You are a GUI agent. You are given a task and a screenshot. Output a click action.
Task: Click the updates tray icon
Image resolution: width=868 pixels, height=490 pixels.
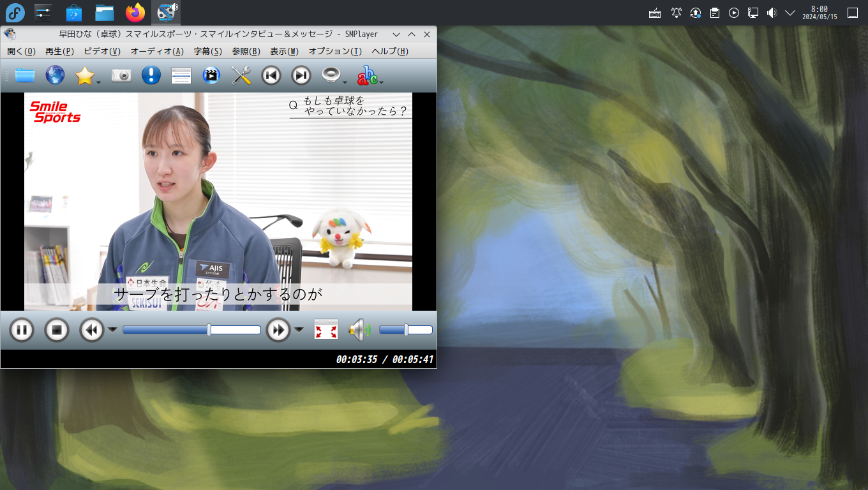tap(696, 13)
